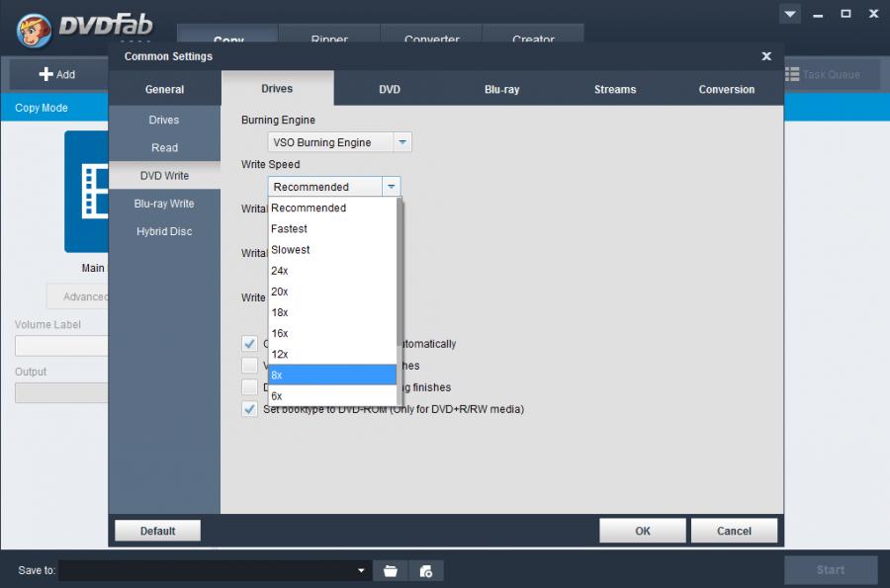Close the Common Settings dialog
This screenshot has width=890, height=588.
(x=766, y=56)
